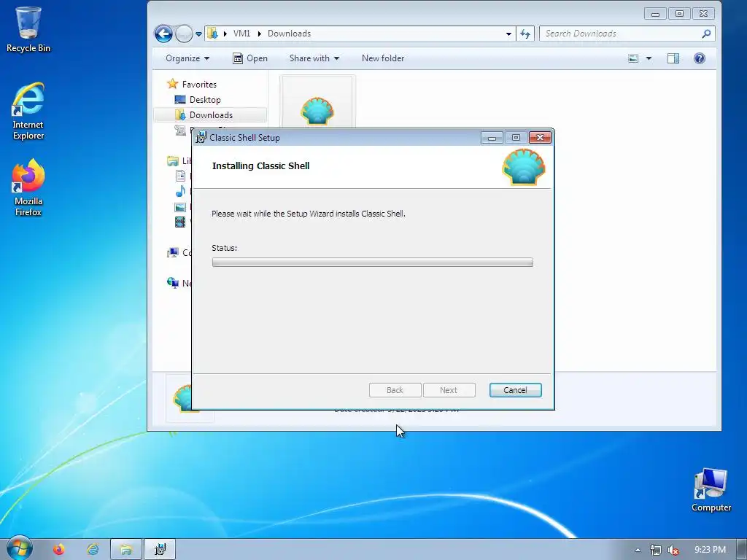Open Internet Explorer desktop shortcut

tap(28, 112)
